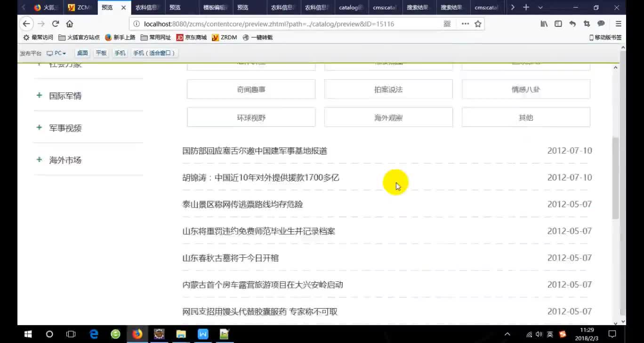This screenshot has width=644, height=343.
Task: Close the active 预览 tab
Action: click(123, 8)
